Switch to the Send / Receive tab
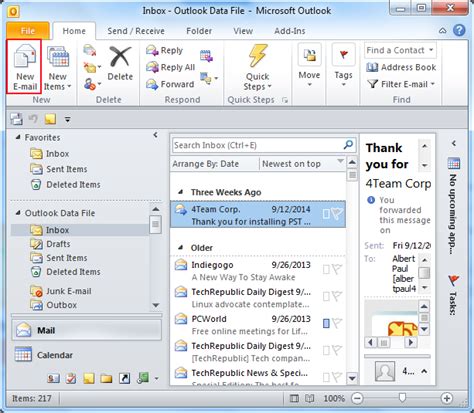Image resolution: width=474 pixels, height=413 pixels. pos(136,31)
